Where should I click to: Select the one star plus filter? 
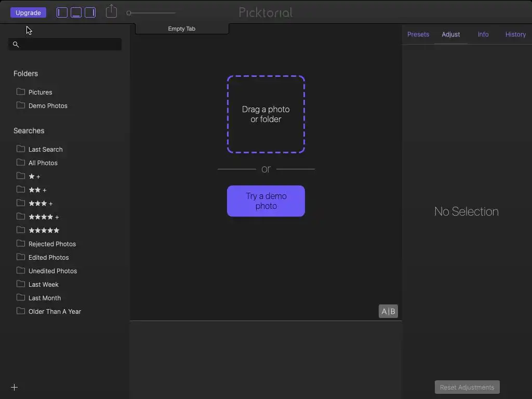[35, 177]
